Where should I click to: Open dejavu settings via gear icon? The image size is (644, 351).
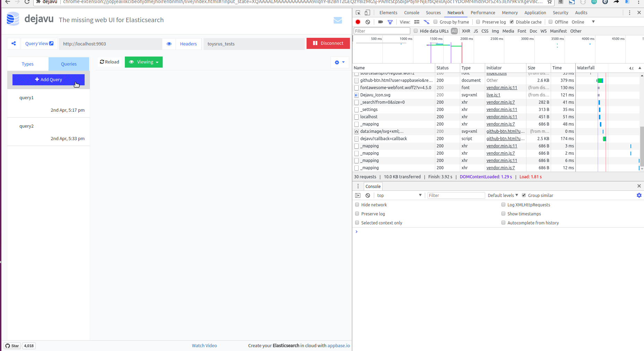pos(337,62)
